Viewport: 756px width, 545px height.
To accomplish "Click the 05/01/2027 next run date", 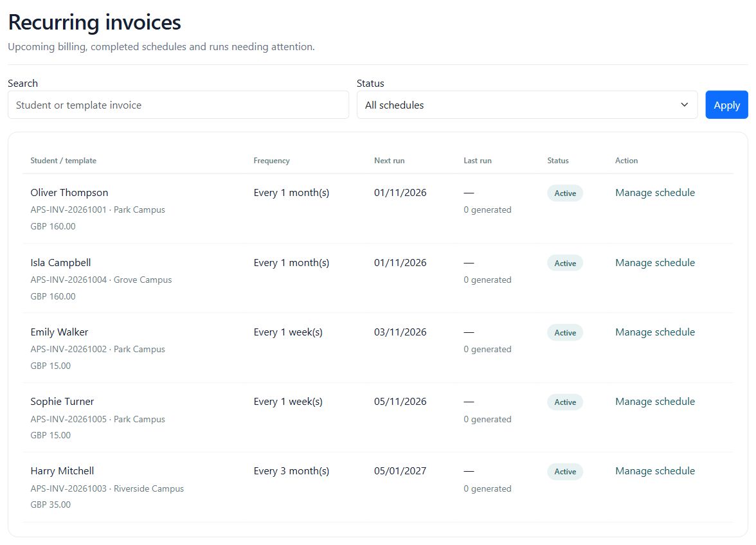I will (400, 471).
